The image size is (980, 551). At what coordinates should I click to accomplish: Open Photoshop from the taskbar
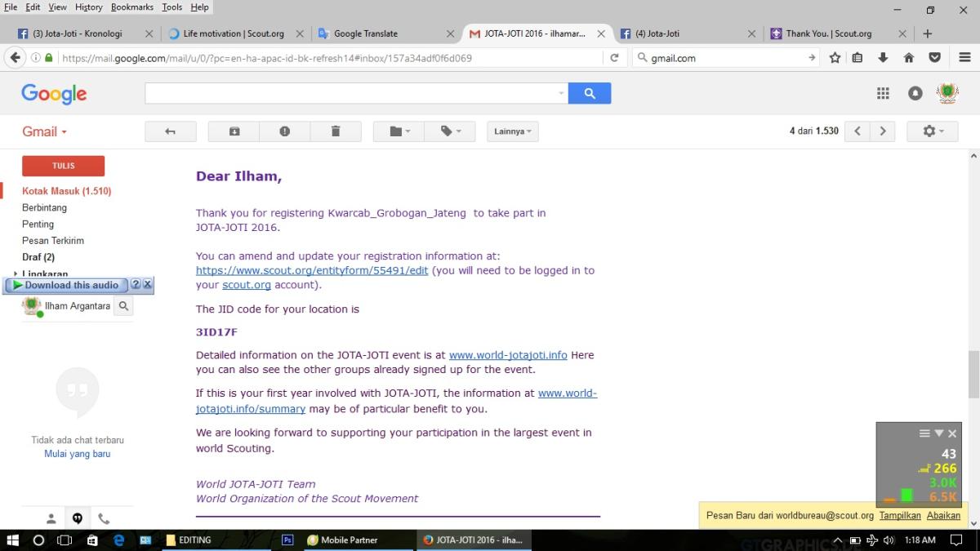pos(287,540)
